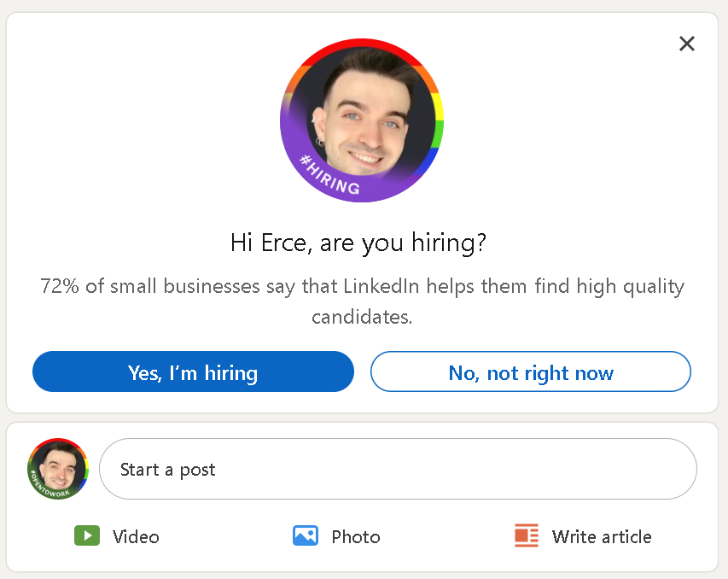The width and height of the screenshot is (728, 579).
Task: Click the orange Write article icon
Action: pyautogui.click(x=527, y=536)
